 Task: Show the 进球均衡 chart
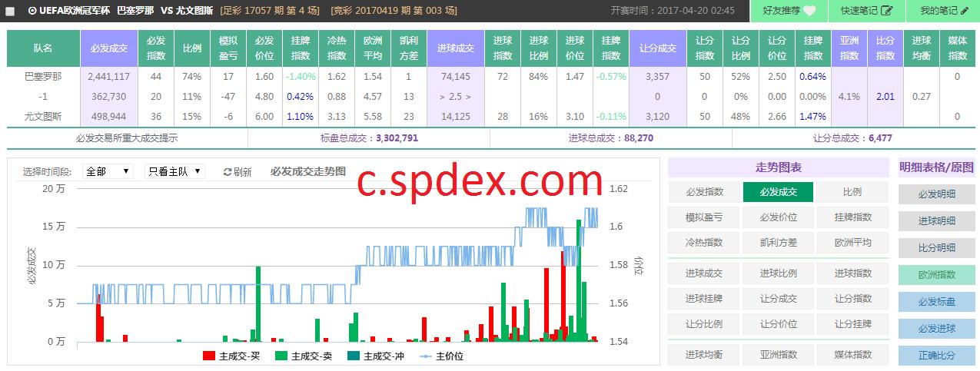pyautogui.click(x=704, y=355)
